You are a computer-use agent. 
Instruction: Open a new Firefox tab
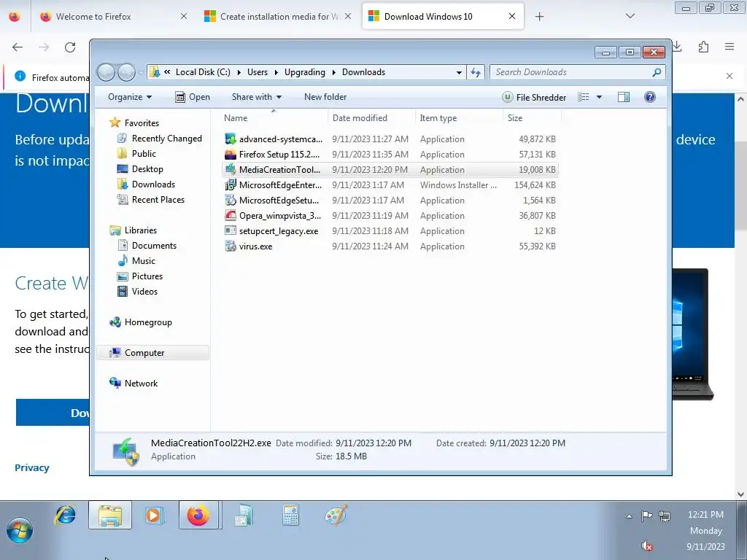click(539, 17)
